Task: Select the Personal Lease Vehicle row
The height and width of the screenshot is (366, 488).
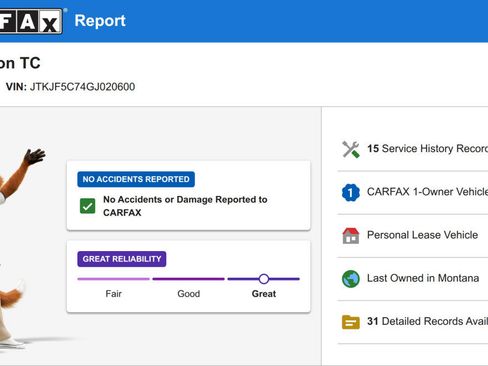Action: [413, 236]
